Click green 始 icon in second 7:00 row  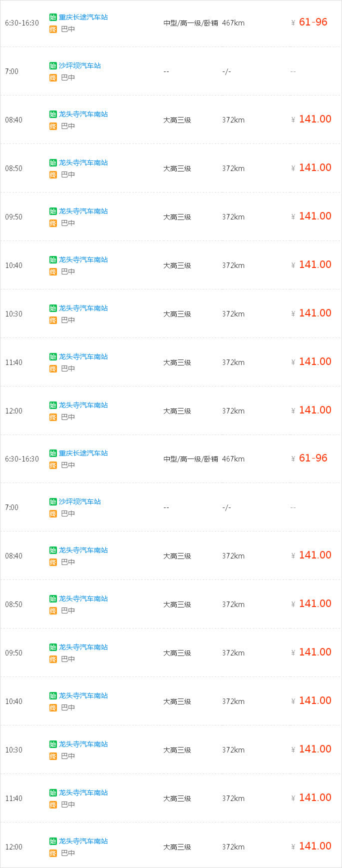[53, 501]
